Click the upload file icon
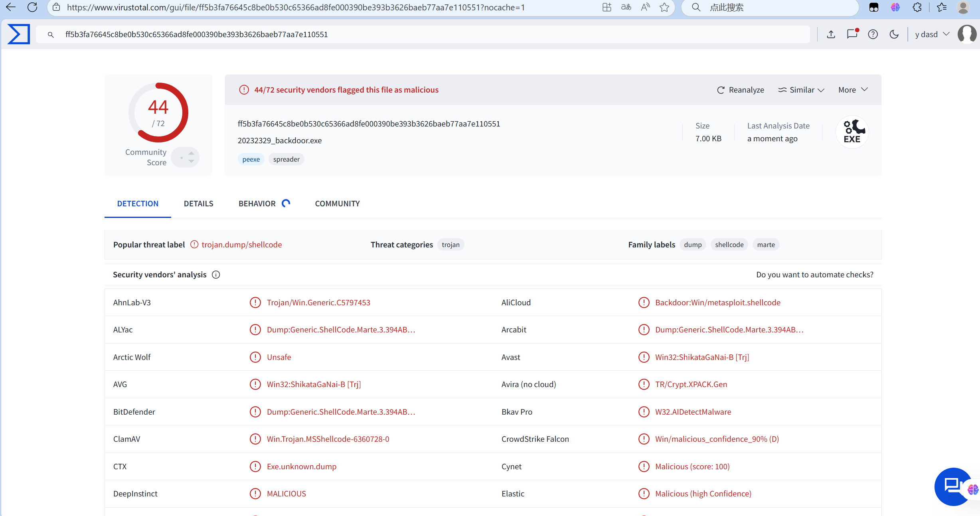The width and height of the screenshot is (980, 516). (831, 34)
